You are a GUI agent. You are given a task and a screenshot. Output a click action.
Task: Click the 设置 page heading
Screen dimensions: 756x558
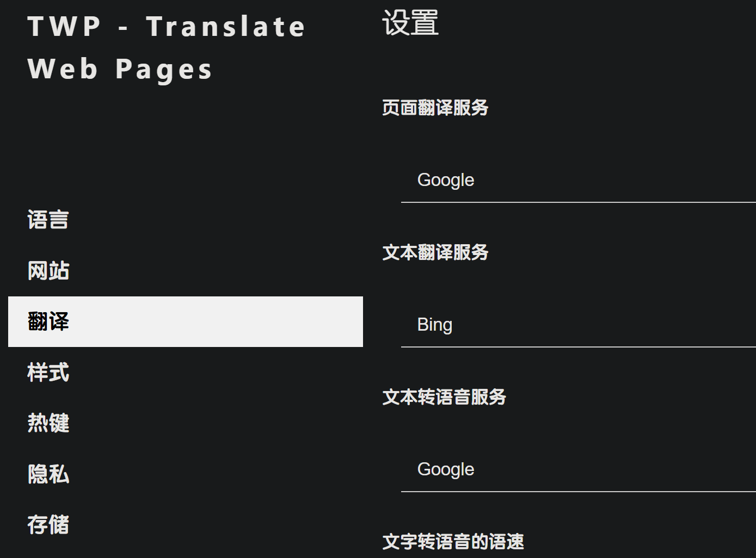pyautogui.click(x=410, y=23)
